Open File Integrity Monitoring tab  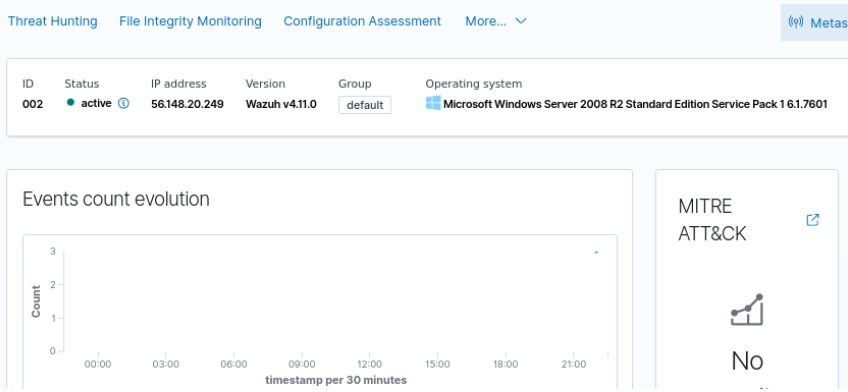coord(190,21)
